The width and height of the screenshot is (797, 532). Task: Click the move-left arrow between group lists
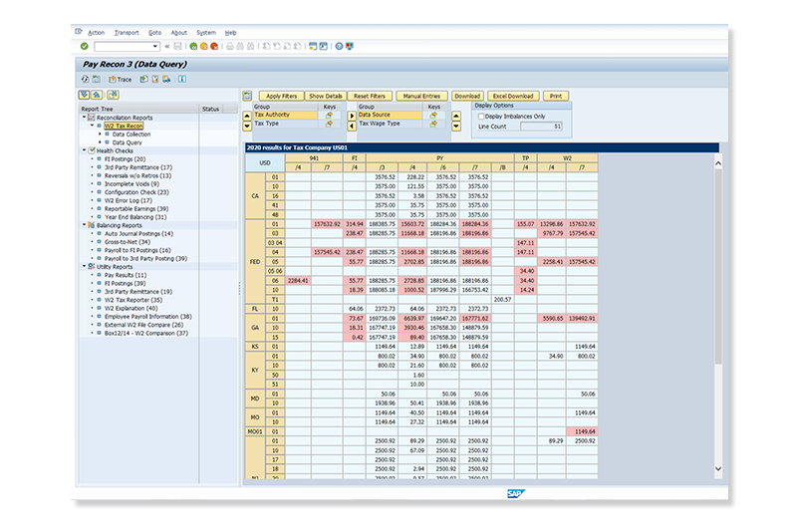pyautogui.click(x=352, y=126)
